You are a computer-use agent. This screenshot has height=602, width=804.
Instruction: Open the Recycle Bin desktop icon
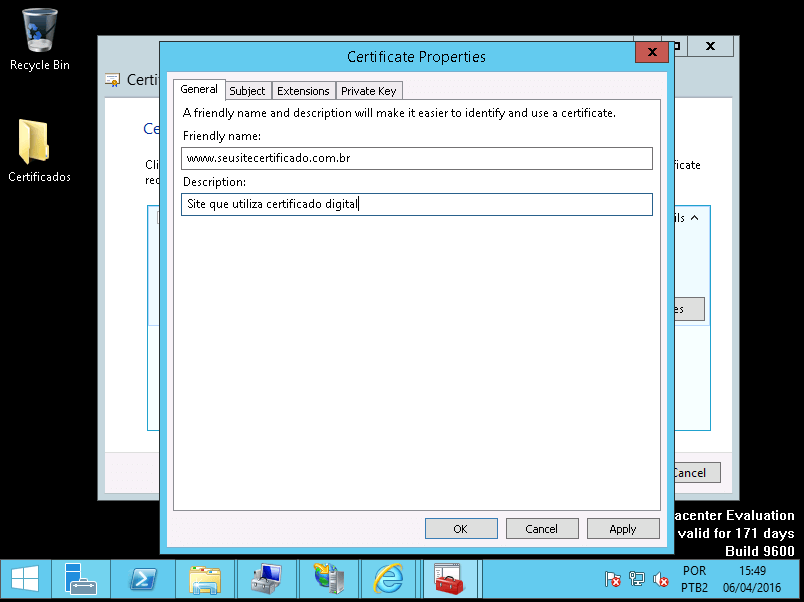point(39,39)
